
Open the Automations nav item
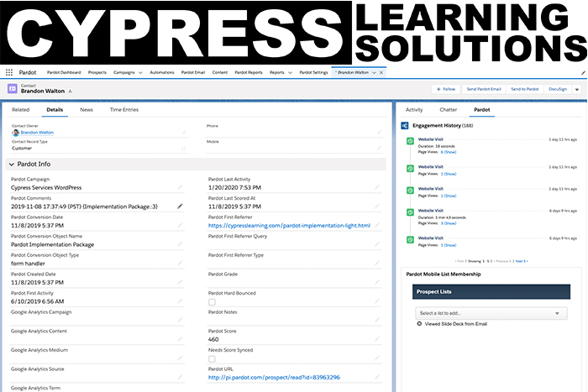click(162, 73)
